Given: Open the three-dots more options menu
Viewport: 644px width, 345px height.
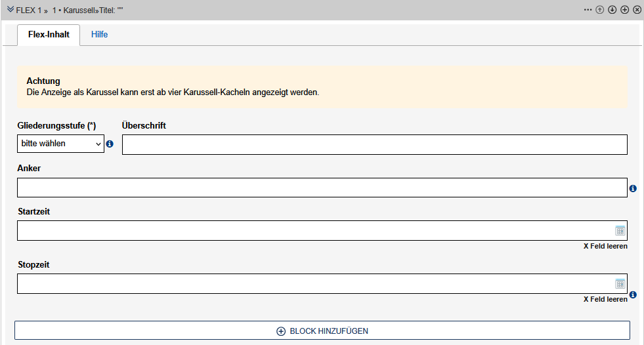Looking at the screenshot, I should point(588,10).
